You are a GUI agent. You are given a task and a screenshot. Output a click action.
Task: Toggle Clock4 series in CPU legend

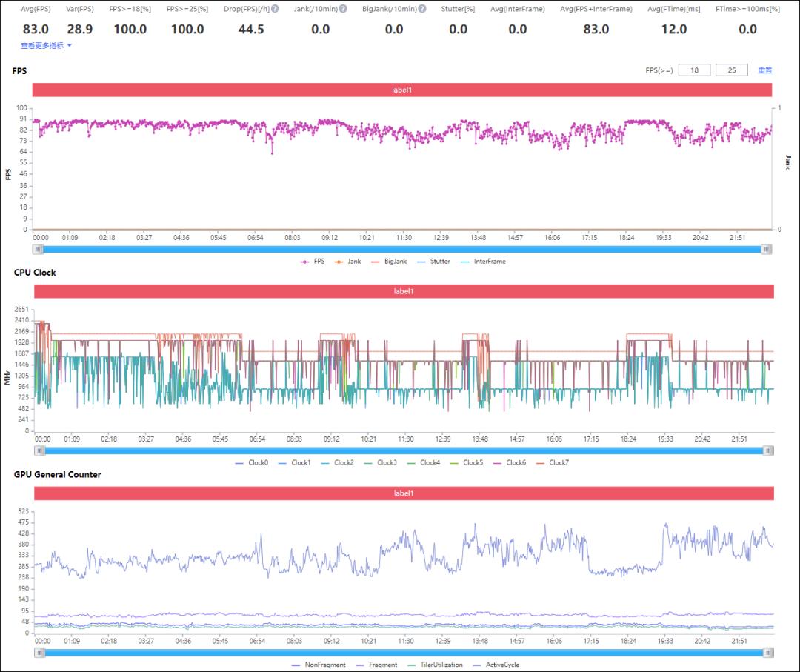(x=424, y=463)
